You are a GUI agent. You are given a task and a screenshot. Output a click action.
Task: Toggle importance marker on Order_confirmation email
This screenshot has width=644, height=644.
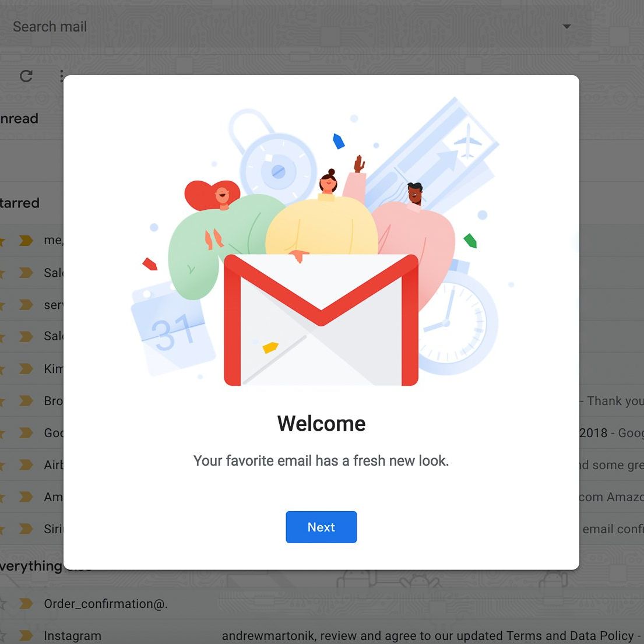click(x=26, y=603)
